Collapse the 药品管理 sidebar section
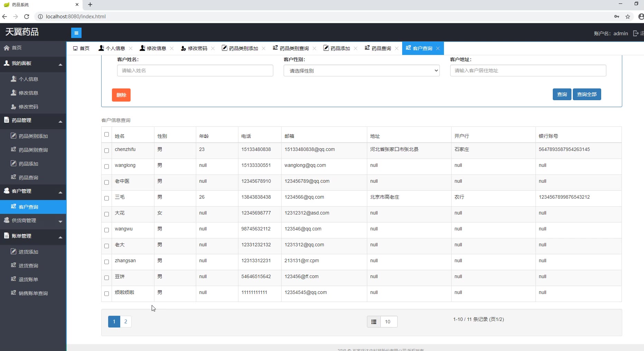 pos(33,121)
